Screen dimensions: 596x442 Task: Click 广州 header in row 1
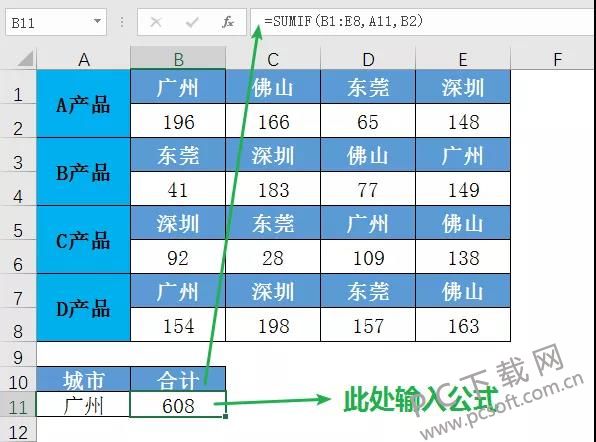click(178, 87)
